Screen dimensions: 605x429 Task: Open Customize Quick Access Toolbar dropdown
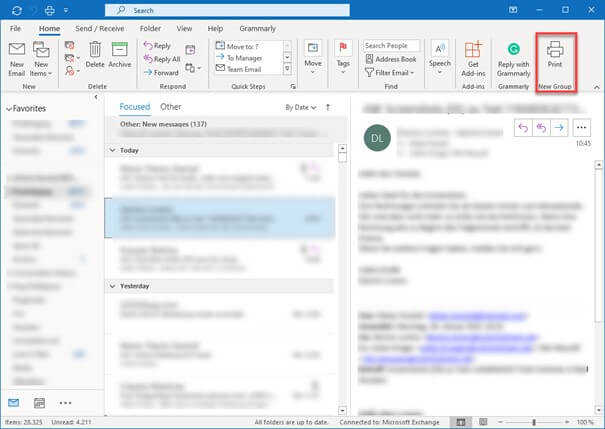click(x=66, y=10)
